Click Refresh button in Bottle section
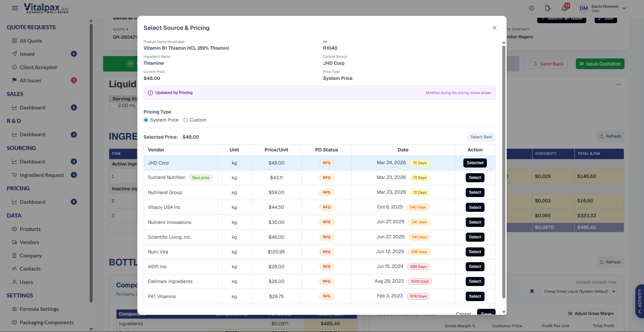 610,262
